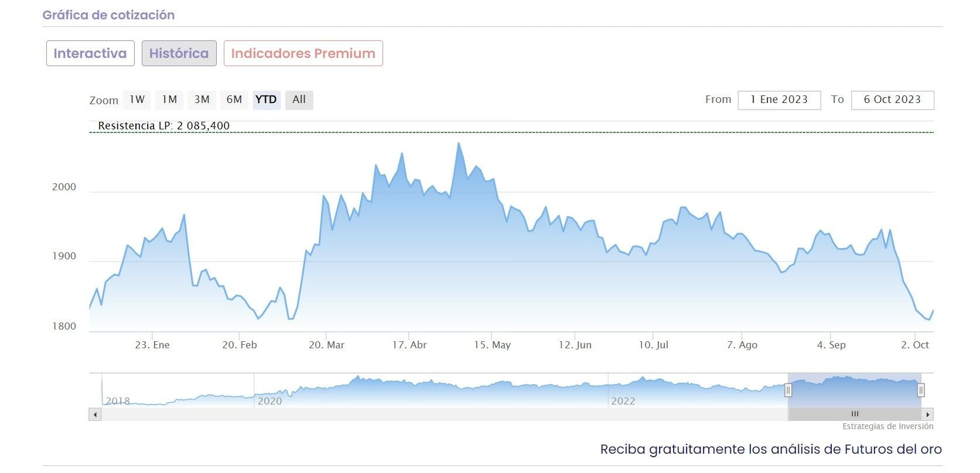Open the Indicadores Premium tab
Viewport: 980px width, 473px height.
[303, 53]
